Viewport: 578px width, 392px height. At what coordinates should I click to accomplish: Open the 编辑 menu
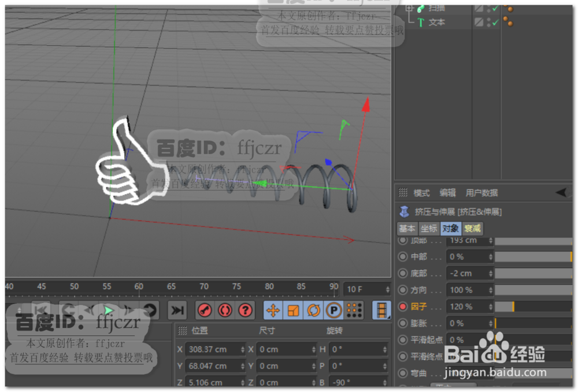click(x=447, y=192)
